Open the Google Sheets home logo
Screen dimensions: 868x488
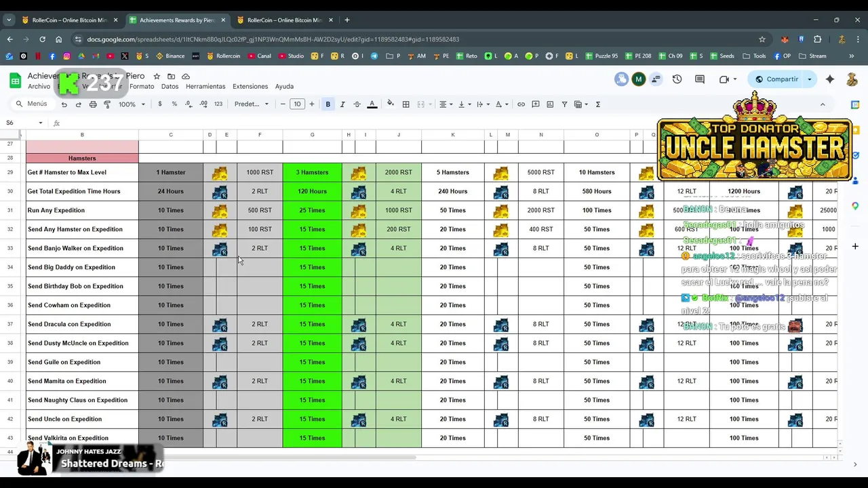[15, 81]
